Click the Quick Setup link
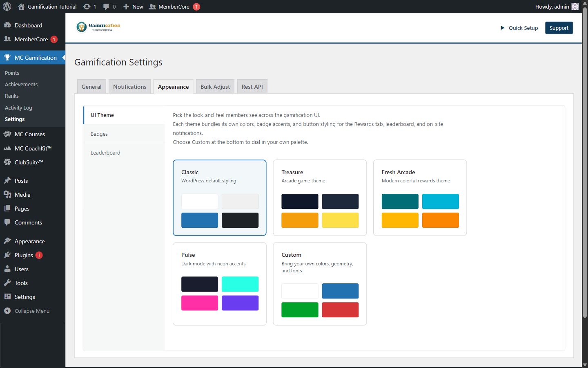The image size is (588, 368). (x=523, y=28)
